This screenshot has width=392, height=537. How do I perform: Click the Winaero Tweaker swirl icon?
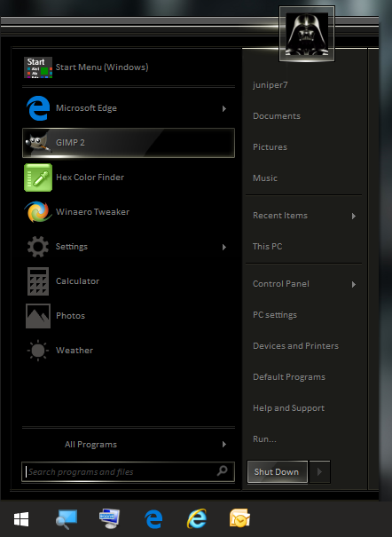coord(38,211)
